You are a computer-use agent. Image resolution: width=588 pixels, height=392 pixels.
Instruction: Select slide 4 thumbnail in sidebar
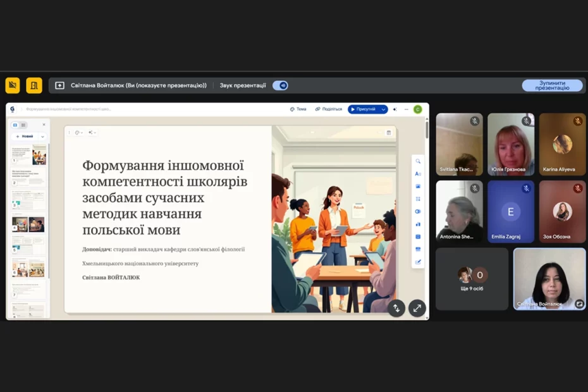28,224
